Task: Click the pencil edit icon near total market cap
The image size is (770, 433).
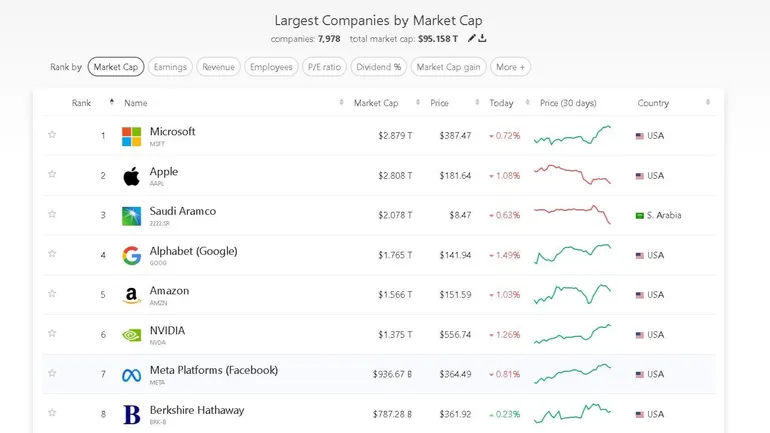Action: pos(472,38)
